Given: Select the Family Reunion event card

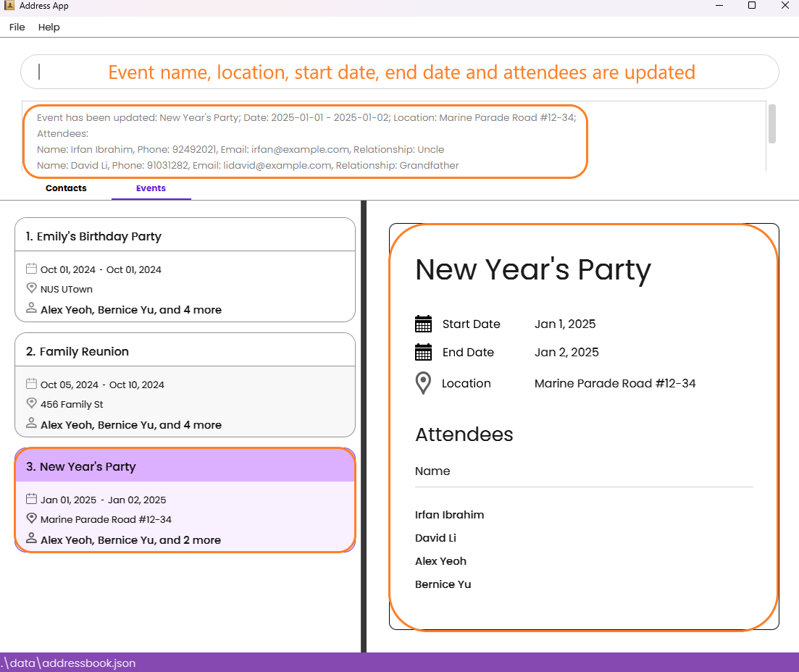Looking at the screenshot, I should [x=185, y=385].
